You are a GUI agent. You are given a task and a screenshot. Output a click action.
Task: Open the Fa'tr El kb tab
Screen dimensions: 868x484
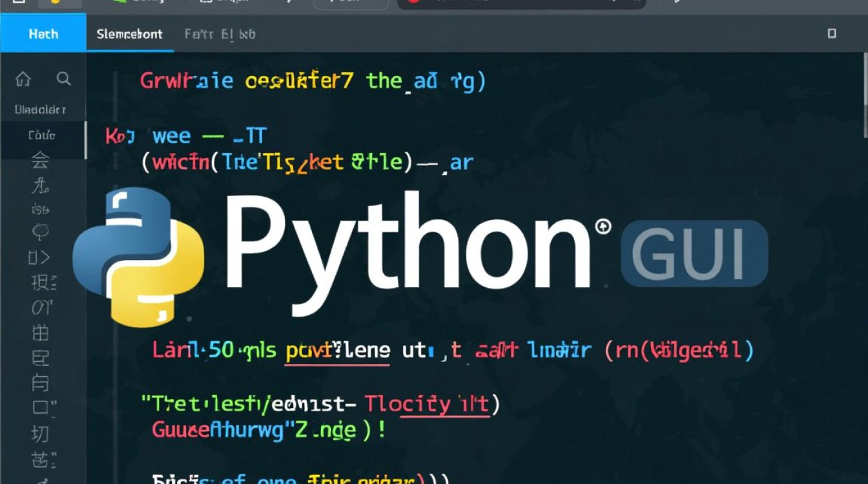(x=220, y=34)
